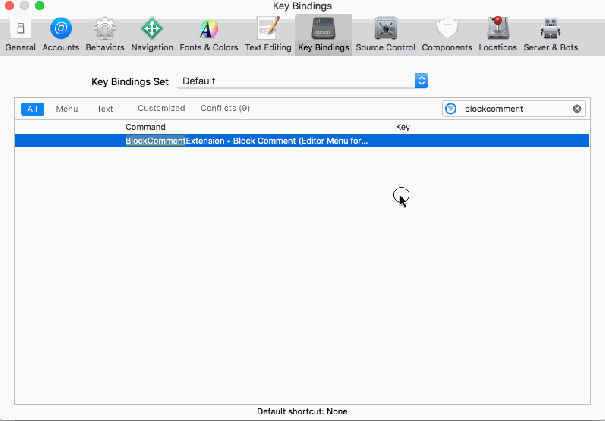Screen dimensions: 605x421
Task: Open Text Editing preferences
Action: tap(267, 33)
